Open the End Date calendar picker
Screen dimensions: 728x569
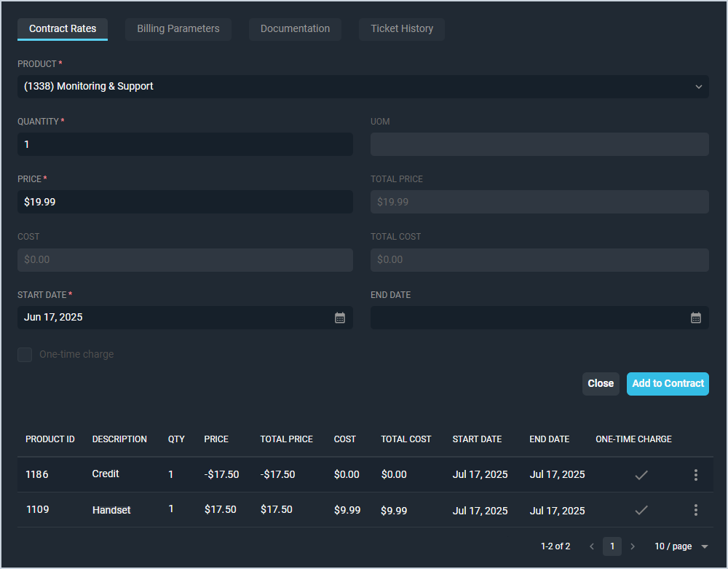pyautogui.click(x=695, y=318)
